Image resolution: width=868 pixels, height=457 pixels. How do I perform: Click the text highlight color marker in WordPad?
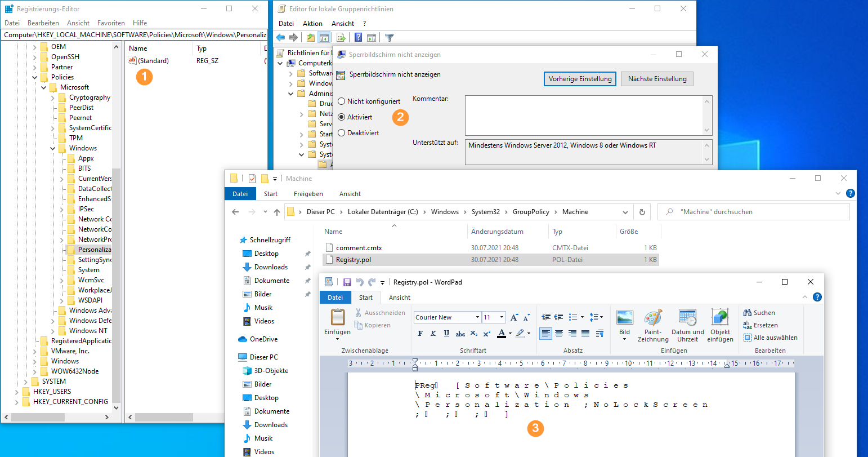(520, 334)
